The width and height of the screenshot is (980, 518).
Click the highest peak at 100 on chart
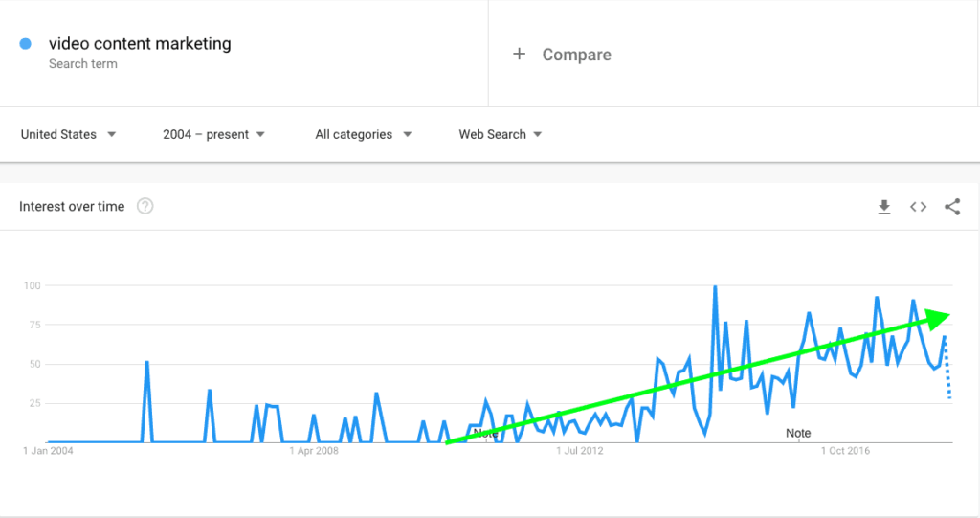(715, 287)
